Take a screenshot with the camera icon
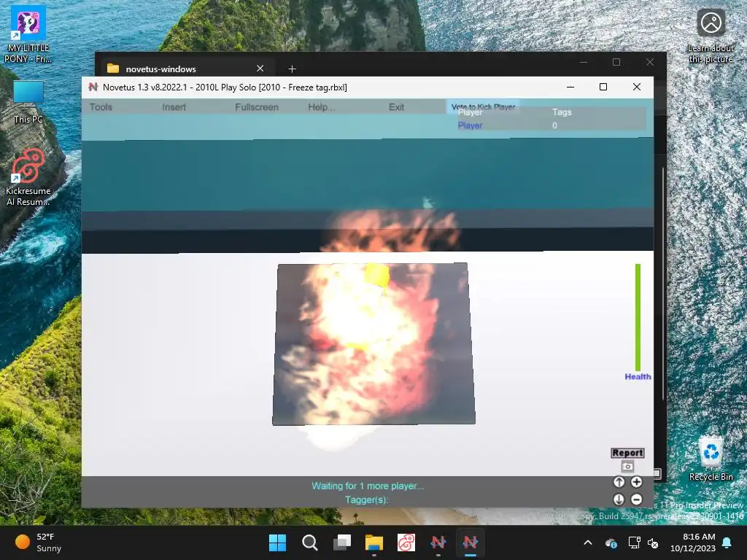 coord(627,467)
